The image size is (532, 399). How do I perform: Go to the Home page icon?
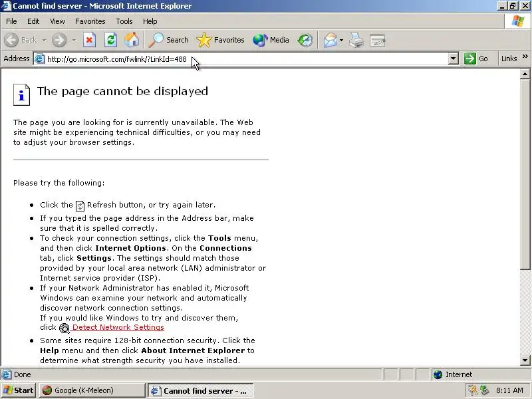click(x=132, y=40)
